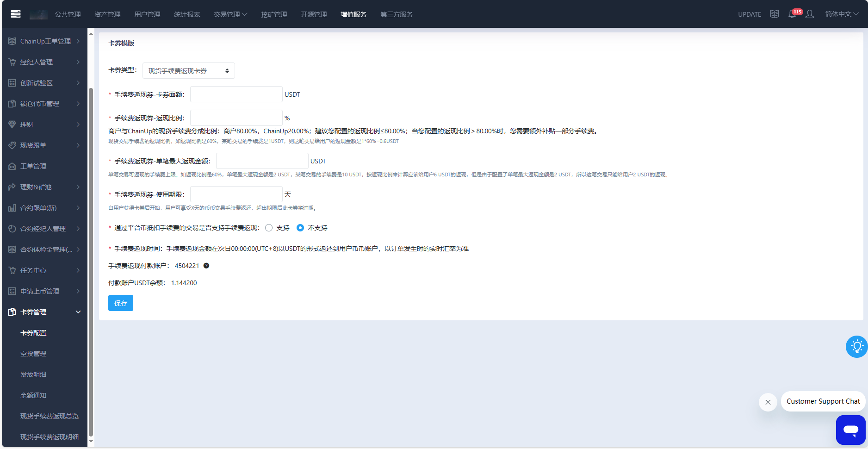868x449 pixels.
Task: Click the sidebar vertical scrollbar
Action: coord(91,262)
